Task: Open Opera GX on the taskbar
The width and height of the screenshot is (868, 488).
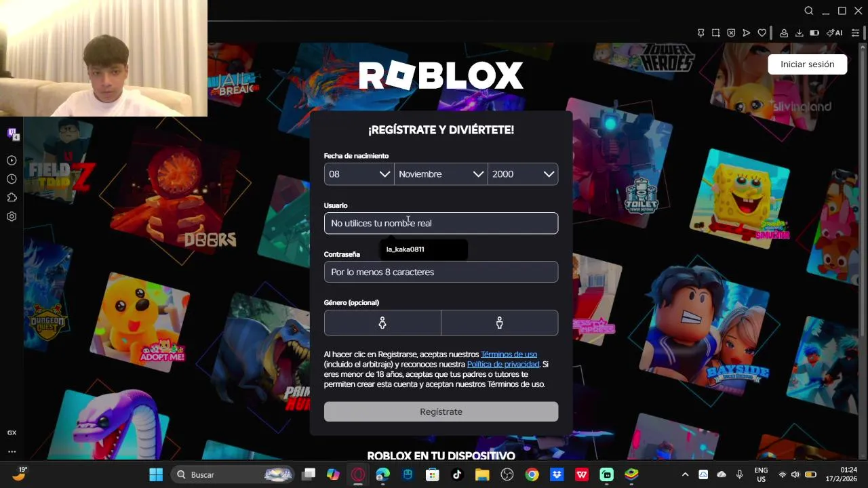Action: click(x=358, y=474)
